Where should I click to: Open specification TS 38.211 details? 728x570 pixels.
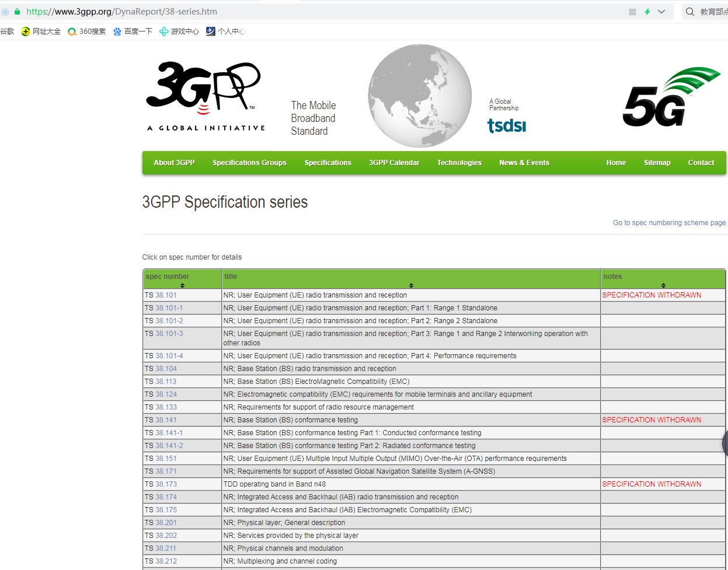pyautogui.click(x=166, y=548)
